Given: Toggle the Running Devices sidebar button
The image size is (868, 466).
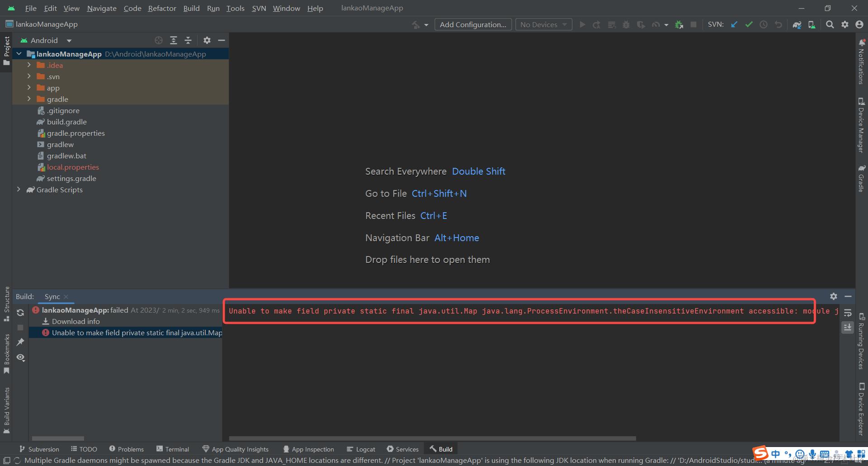Looking at the screenshot, I should click(x=862, y=341).
